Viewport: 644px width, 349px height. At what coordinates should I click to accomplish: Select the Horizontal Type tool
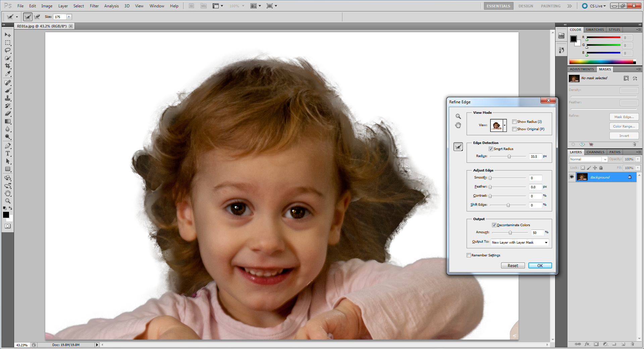[x=8, y=153]
